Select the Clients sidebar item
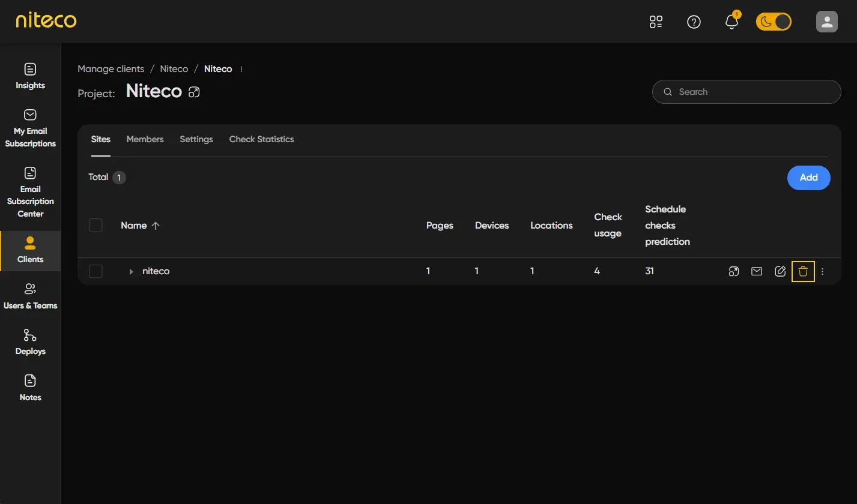This screenshot has width=857, height=504. pos(30,251)
